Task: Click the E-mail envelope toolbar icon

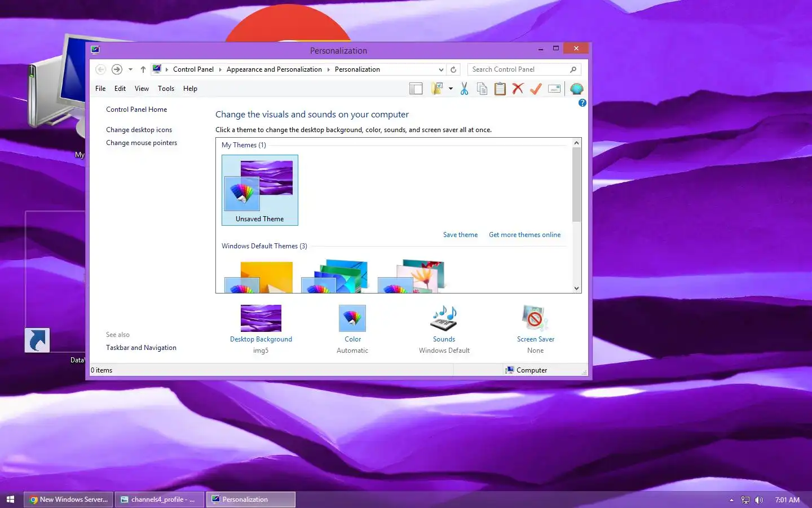Action: 554,89
